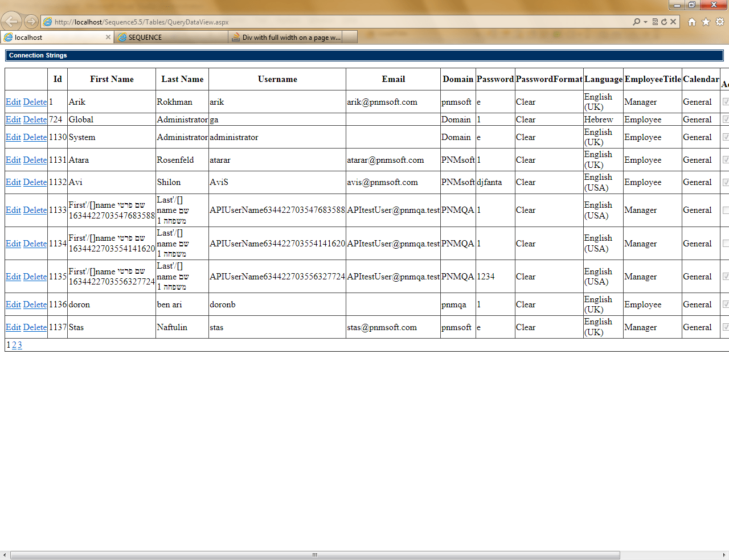The image size is (729, 560).
Task: Click the Email column header
Action: pos(394,79)
